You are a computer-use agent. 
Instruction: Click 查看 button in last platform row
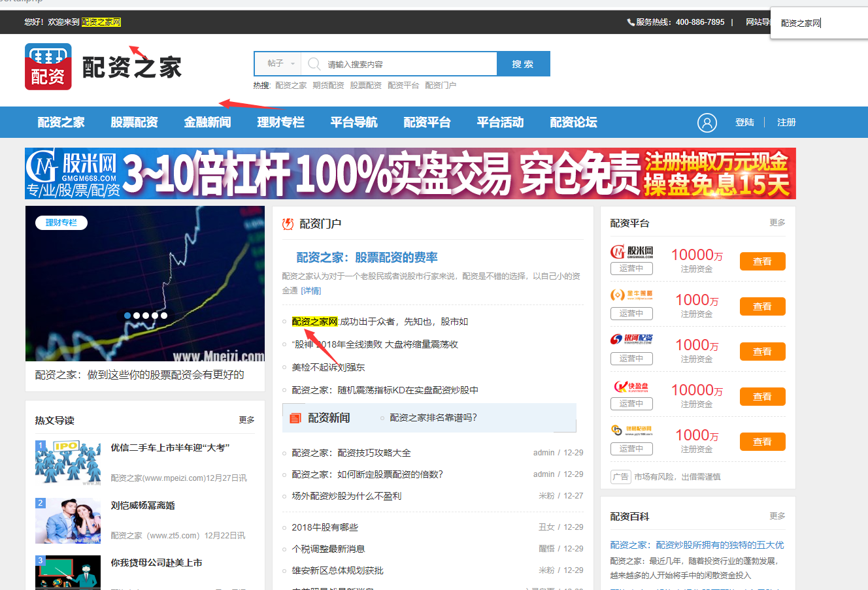click(763, 442)
